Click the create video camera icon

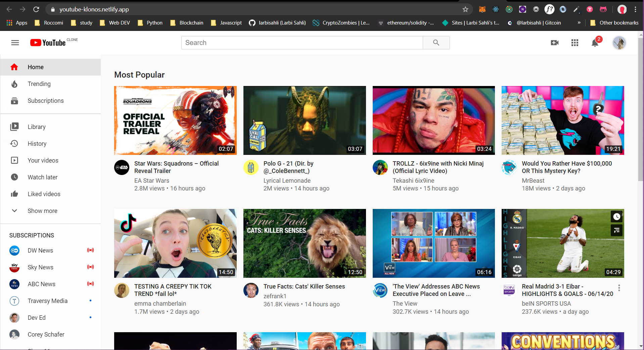555,43
